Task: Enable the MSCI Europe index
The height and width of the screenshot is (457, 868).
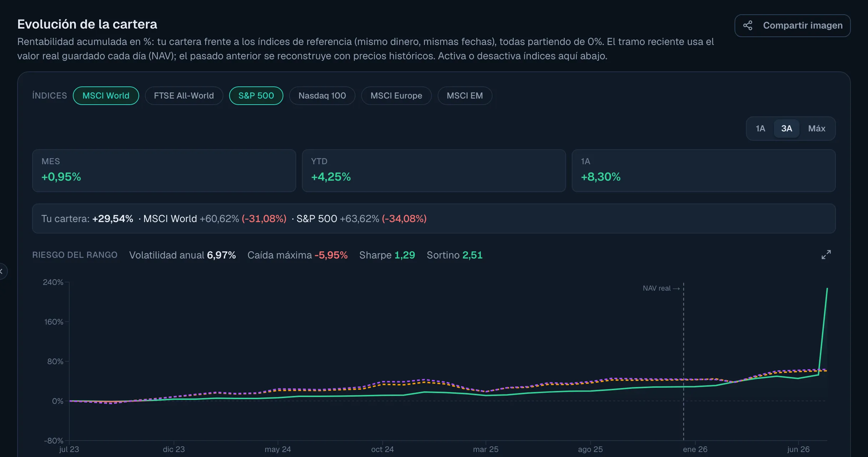Action: point(396,96)
